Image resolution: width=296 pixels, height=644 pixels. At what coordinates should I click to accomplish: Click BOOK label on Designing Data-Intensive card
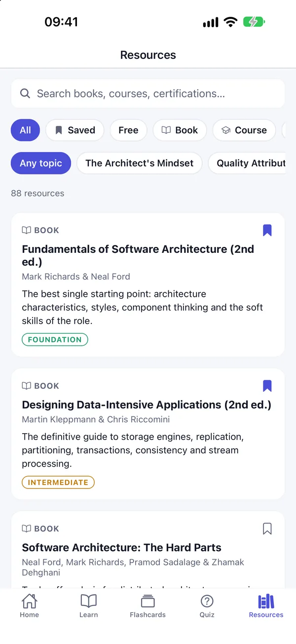click(x=40, y=386)
